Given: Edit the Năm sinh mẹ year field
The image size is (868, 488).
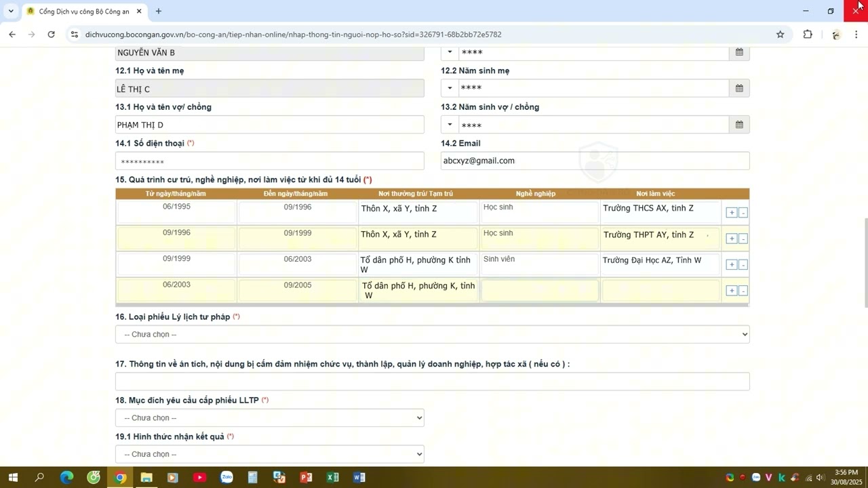Looking at the screenshot, I should (x=593, y=88).
